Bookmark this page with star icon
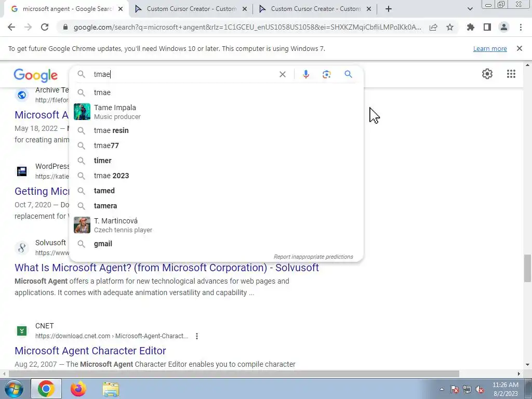532x399 pixels. [x=450, y=27]
